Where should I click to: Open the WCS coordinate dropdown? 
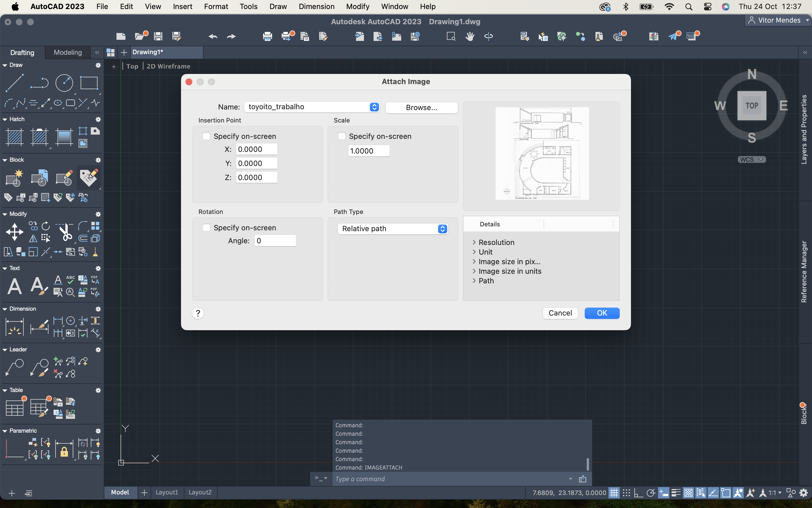point(752,159)
